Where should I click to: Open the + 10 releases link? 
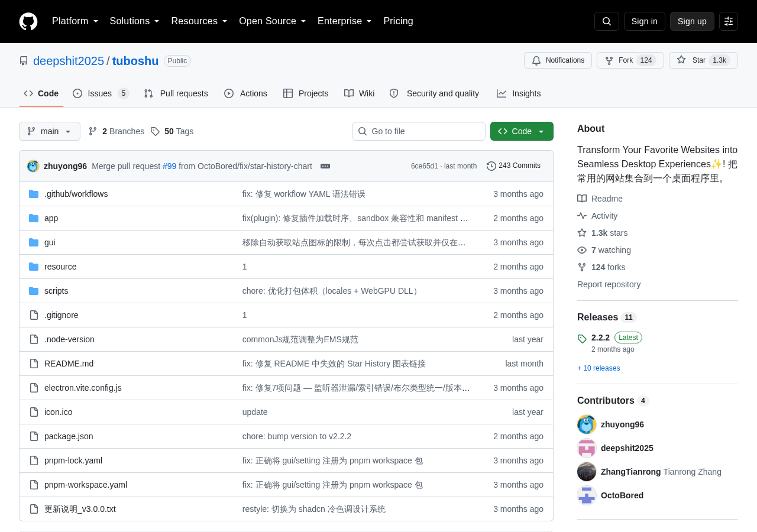click(599, 368)
